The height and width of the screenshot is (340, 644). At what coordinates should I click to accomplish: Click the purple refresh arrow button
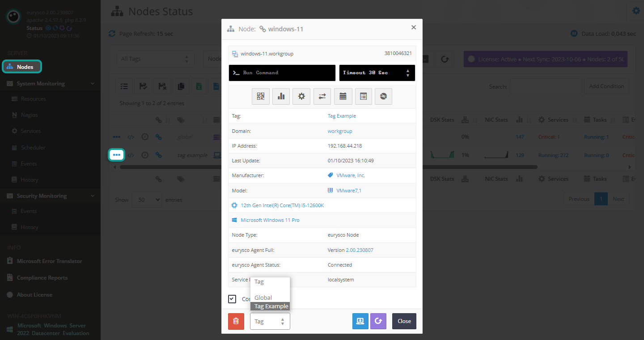pos(378,321)
